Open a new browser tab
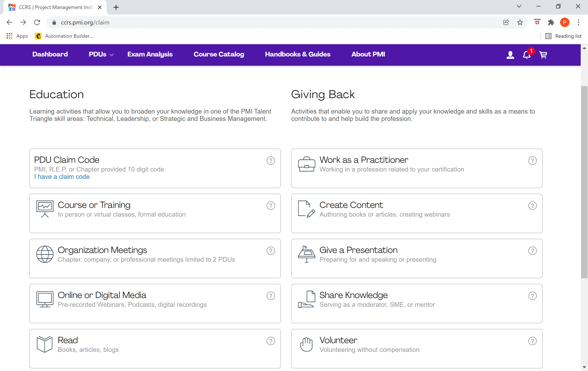Viewport: 588px width, 371px height. [116, 7]
